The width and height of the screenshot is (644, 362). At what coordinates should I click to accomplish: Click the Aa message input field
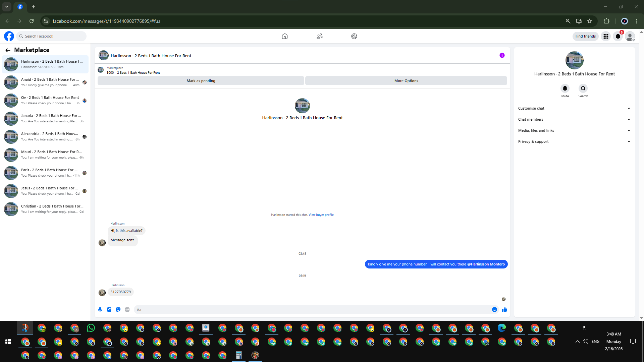312,310
